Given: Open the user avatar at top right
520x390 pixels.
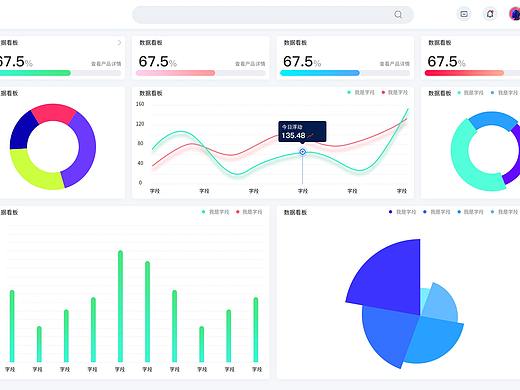Looking at the screenshot, I should click(x=514, y=14).
